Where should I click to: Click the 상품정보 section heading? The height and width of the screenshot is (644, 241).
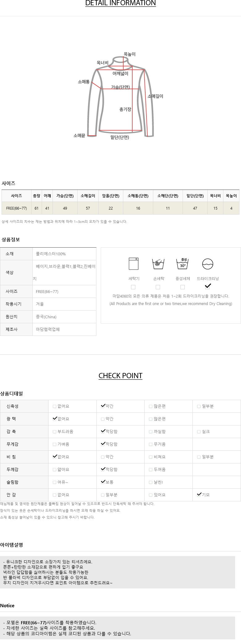pos(11,240)
